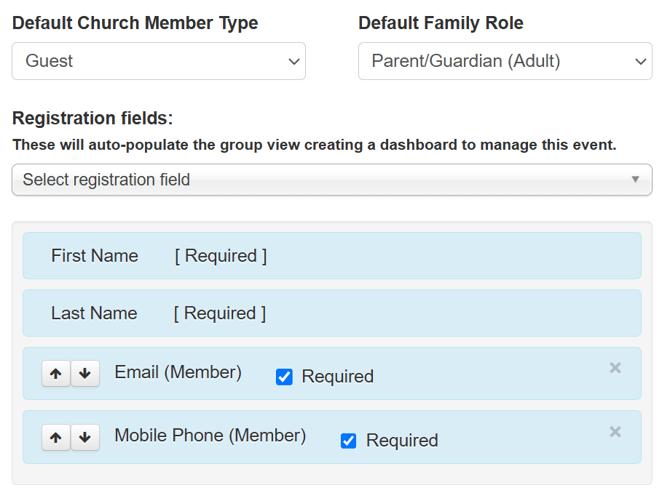Click the Mobile Phone (Member) field label
The height and width of the screenshot is (493, 670).
pos(210,436)
